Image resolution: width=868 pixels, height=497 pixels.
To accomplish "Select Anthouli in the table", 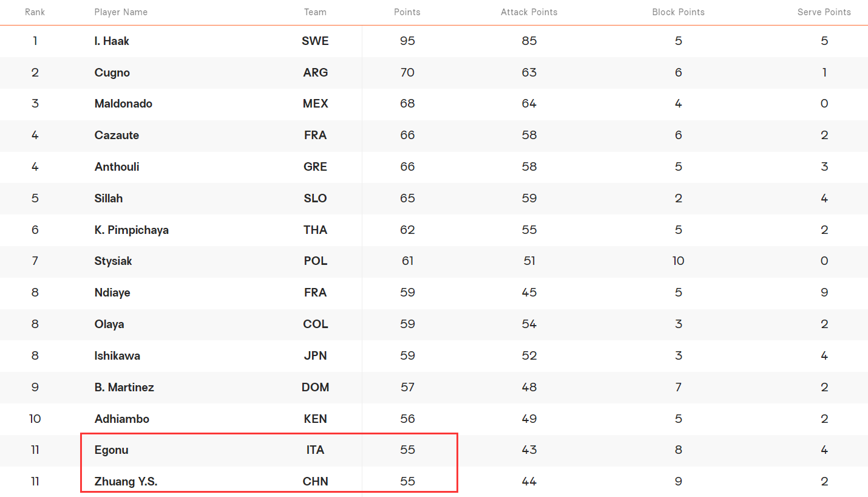I will click(117, 167).
